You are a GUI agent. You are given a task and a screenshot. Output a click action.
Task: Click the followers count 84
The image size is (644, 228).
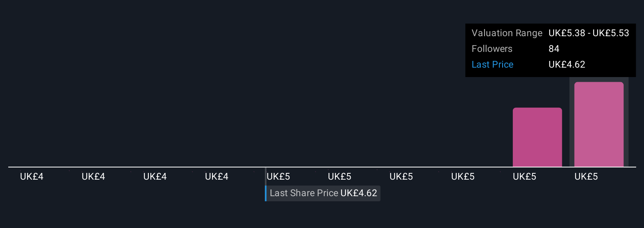click(554, 49)
